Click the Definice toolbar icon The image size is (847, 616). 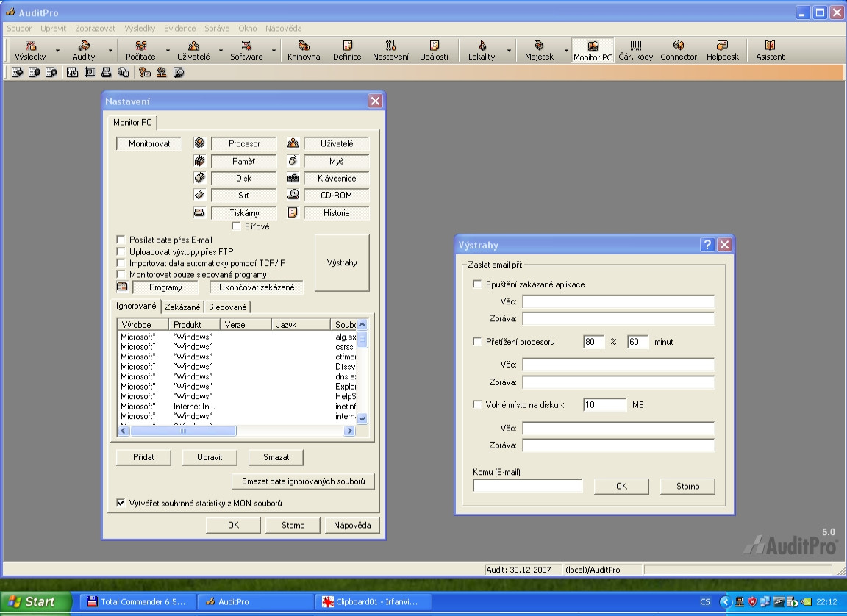[347, 50]
